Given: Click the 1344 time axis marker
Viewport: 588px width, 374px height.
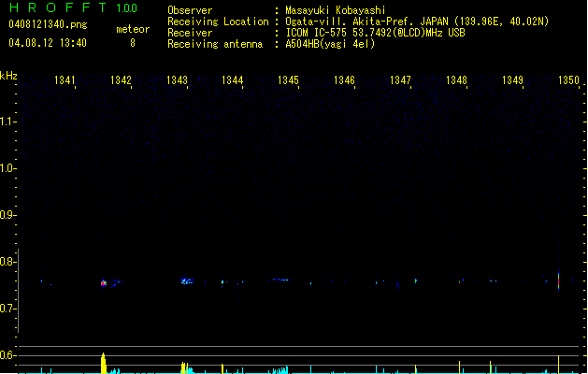Looking at the screenshot, I should tap(233, 80).
